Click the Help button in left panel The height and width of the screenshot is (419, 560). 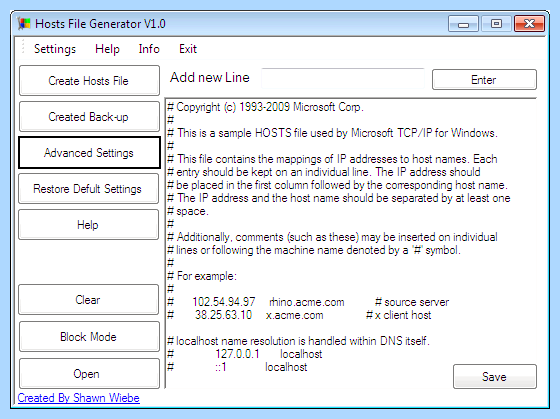(88, 225)
